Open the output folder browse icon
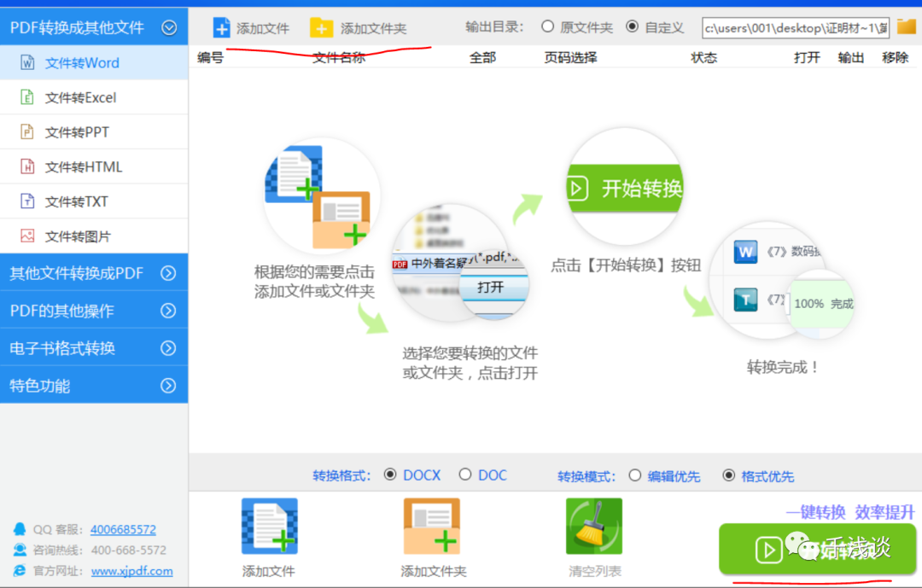922x588 pixels. click(x=906, y=26)
